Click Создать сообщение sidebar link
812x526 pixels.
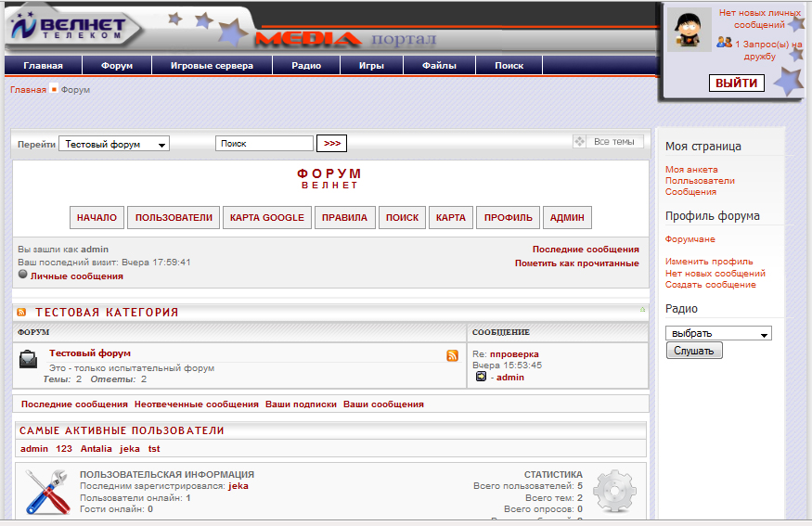(711, 285)
